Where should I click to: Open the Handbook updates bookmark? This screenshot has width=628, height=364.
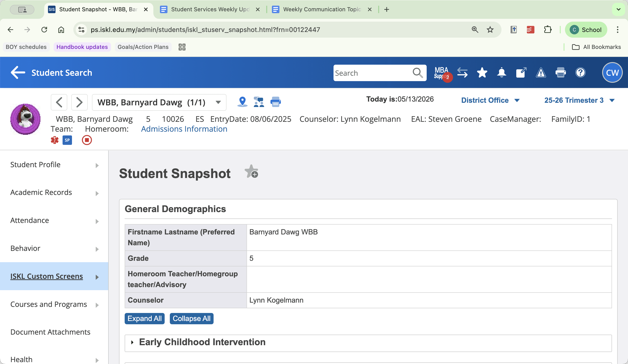click(82, 47)
